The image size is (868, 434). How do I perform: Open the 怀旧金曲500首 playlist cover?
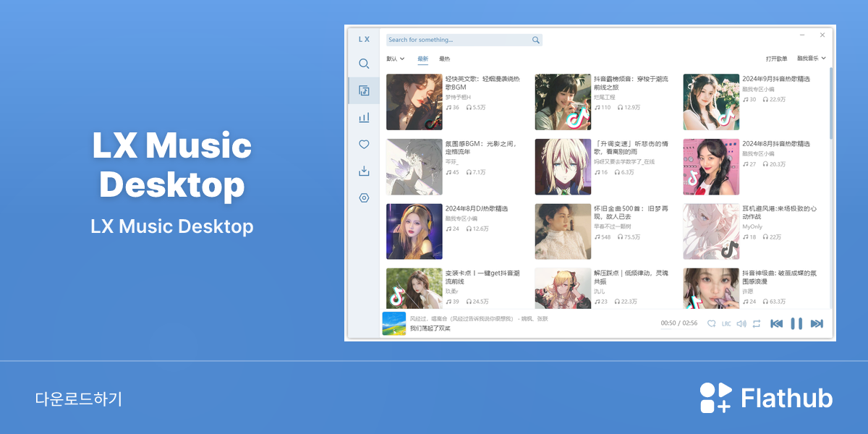click(563, 231)
